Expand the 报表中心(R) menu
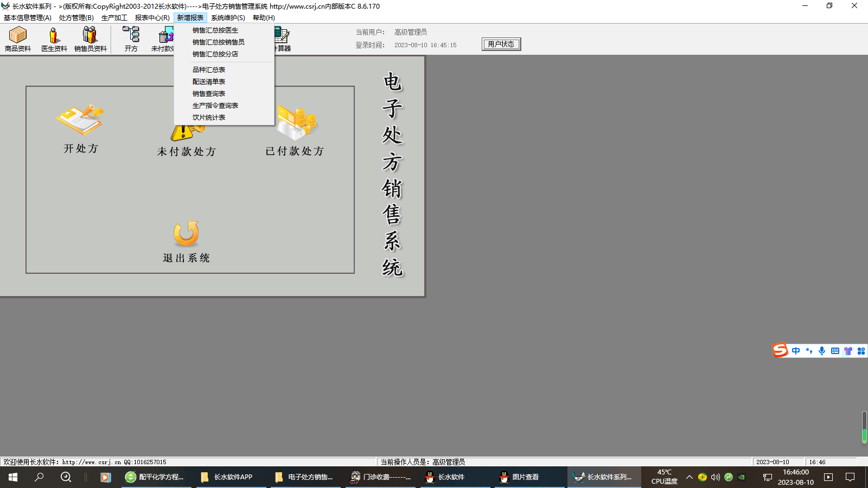 coord(152,18)
